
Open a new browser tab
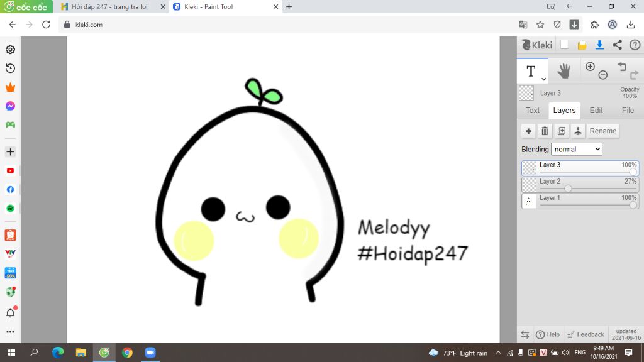coord(289,6)
